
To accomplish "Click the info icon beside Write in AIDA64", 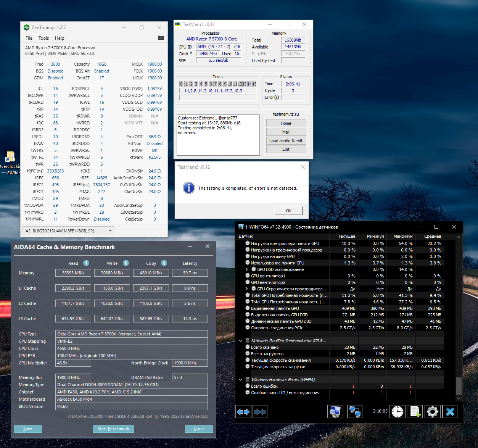I will [x=126, y=263].
